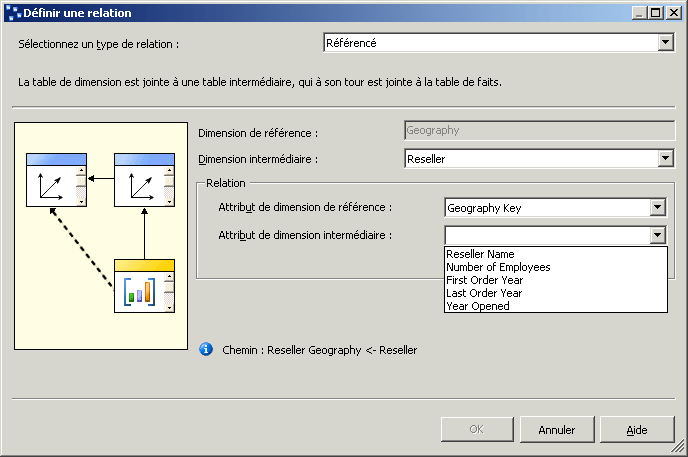Click the top-left dimension table in diagram

coord(56,180)
